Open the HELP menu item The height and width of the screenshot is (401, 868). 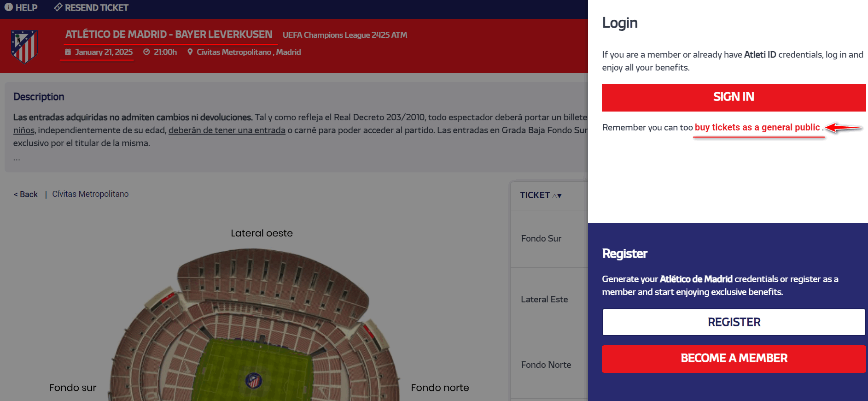[26, 7]
